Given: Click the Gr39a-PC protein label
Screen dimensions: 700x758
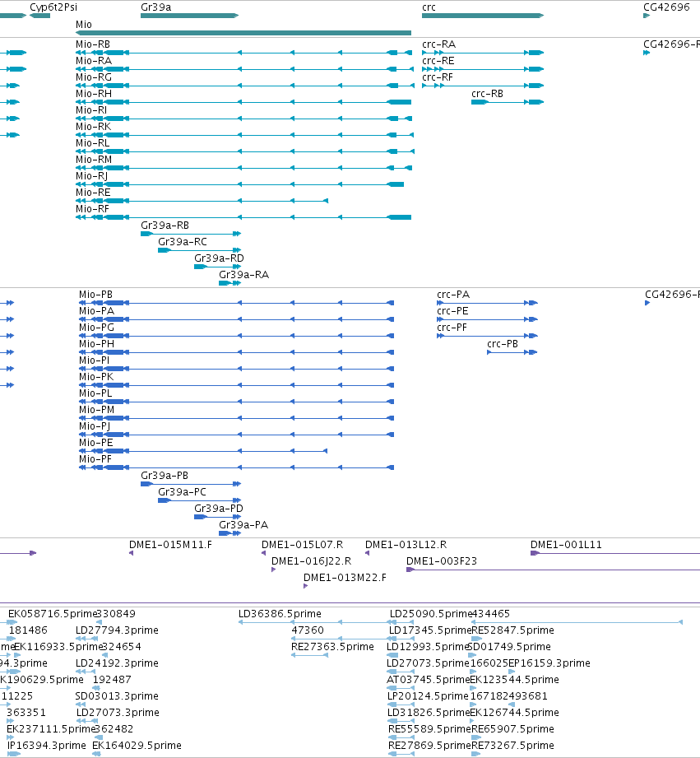Looking at the screenshot, I should point(182,491).
